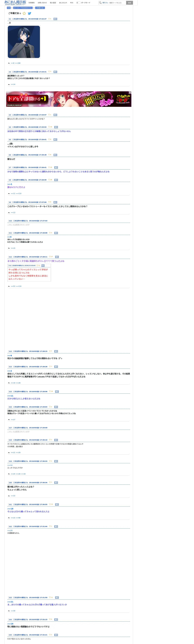The width and height of the screenshot is (194, 644).
Task: Click the search keyword input field
Action: [x=117, y=3]
